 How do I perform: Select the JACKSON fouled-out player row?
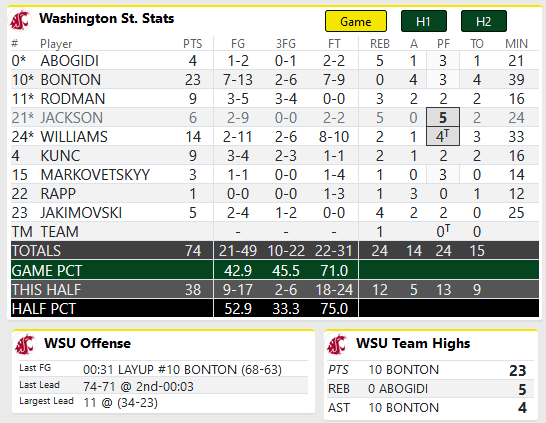tap(275, 118)
